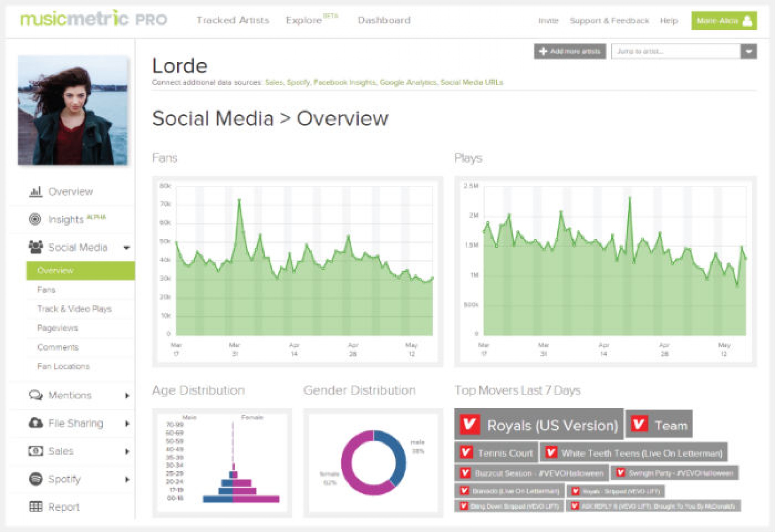Click the Overview bar chart icon
This screenshot has height=532, width=775.
pyautogui.click(x=36, y=192)
